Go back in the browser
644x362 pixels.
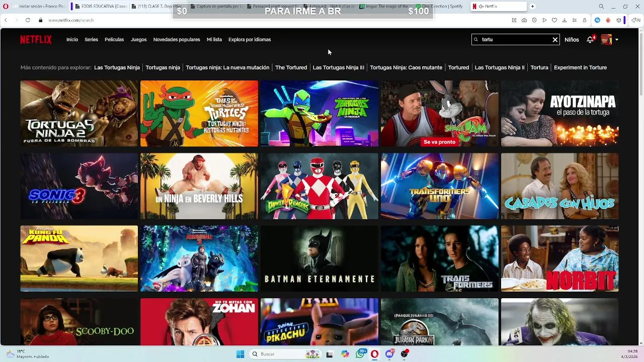6,20
